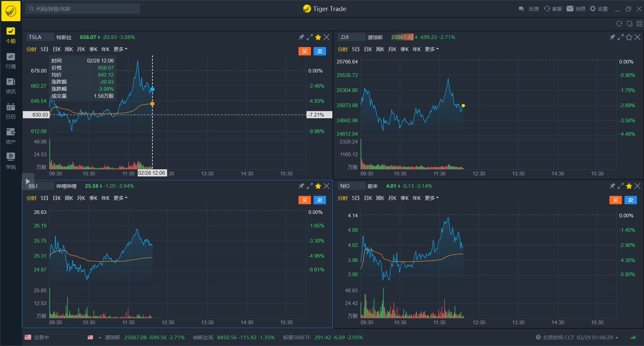Pin the .DJI chart panel

pyautogui.click(x=612, y=37)
